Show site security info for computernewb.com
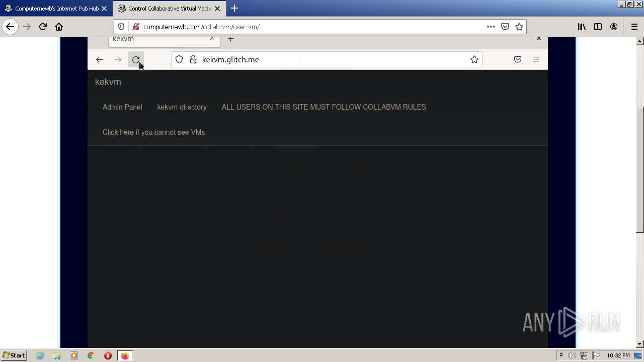Viewport: 644px width, 362px height. pos(135,27)
